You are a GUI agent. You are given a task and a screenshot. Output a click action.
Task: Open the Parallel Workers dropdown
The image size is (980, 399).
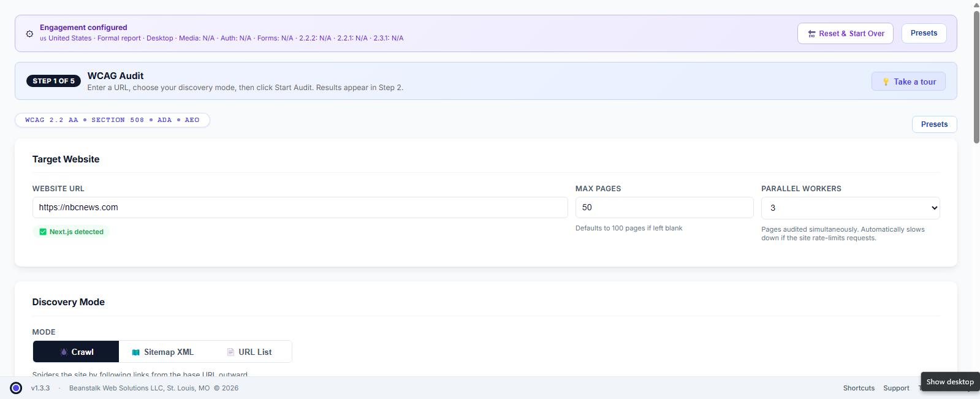click(x=850, y=208)
